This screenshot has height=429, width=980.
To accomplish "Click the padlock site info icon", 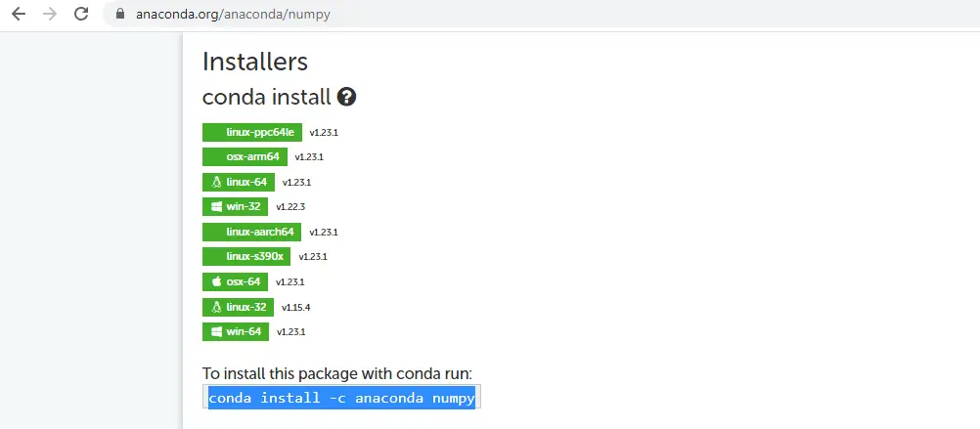I will [120, 14].
